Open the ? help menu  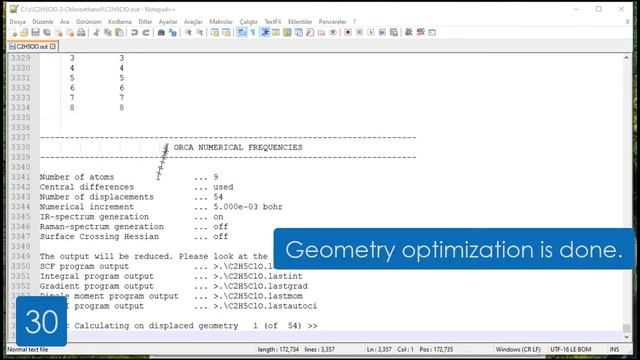point(354,22)
